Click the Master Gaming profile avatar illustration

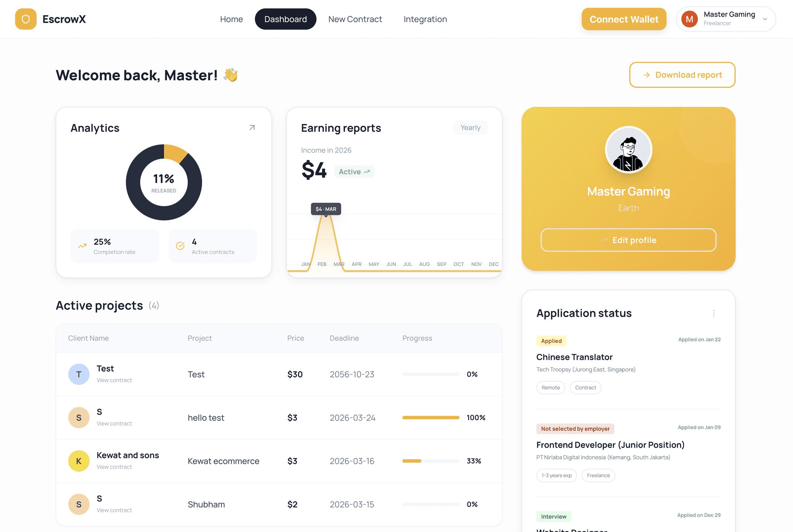[628, 150]
